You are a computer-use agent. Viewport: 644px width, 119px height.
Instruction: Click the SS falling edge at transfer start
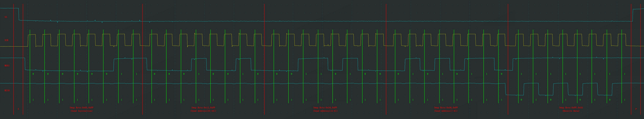click(19, 14)
